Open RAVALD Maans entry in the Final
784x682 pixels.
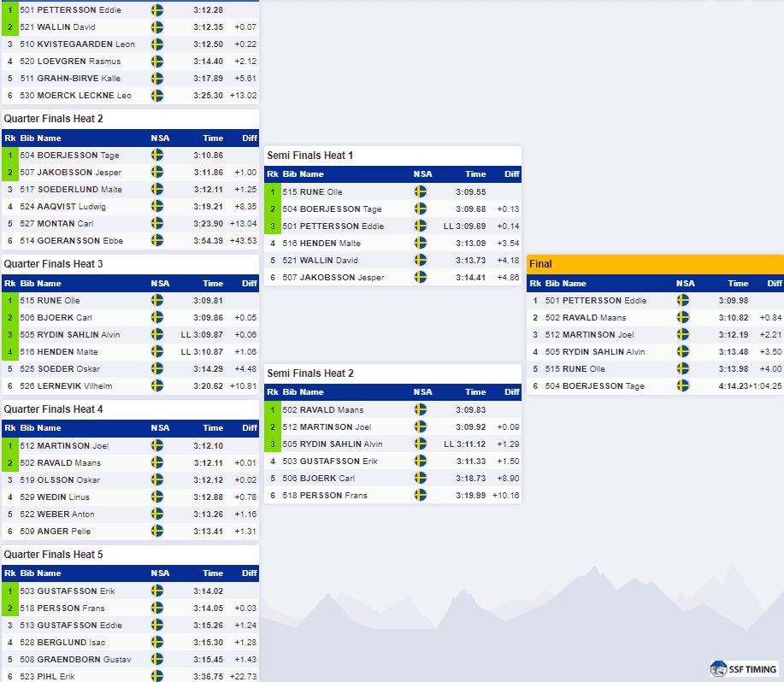655,317
